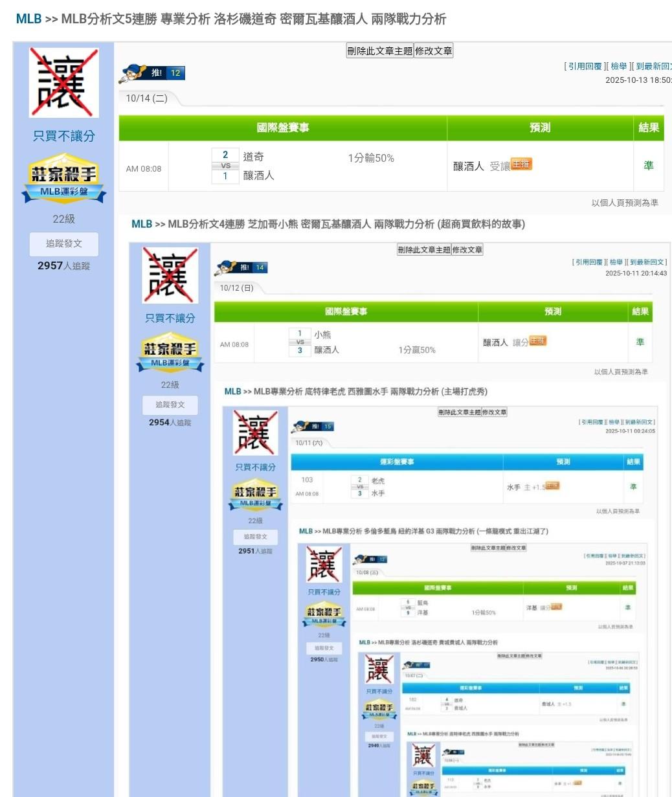Click the 莊家殺手 badge above 22級 with 2957 followers
The width and height of the screenshot is (672, 797).
(x=64, y=178)
